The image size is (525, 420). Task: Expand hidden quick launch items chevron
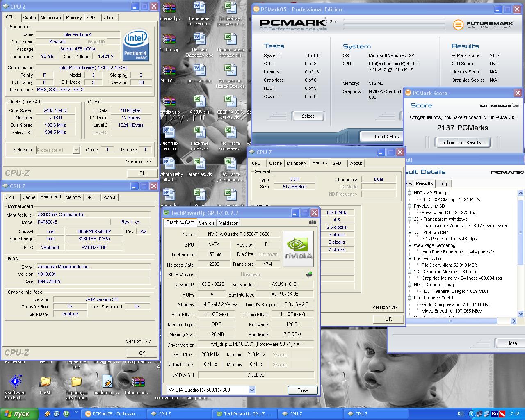76,412
